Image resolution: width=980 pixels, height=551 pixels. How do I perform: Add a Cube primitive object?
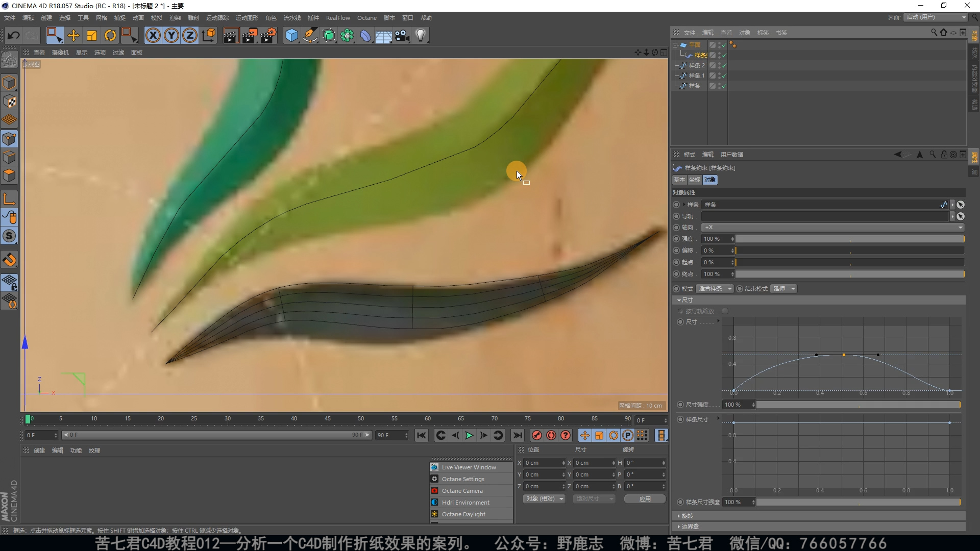[291, 35]
